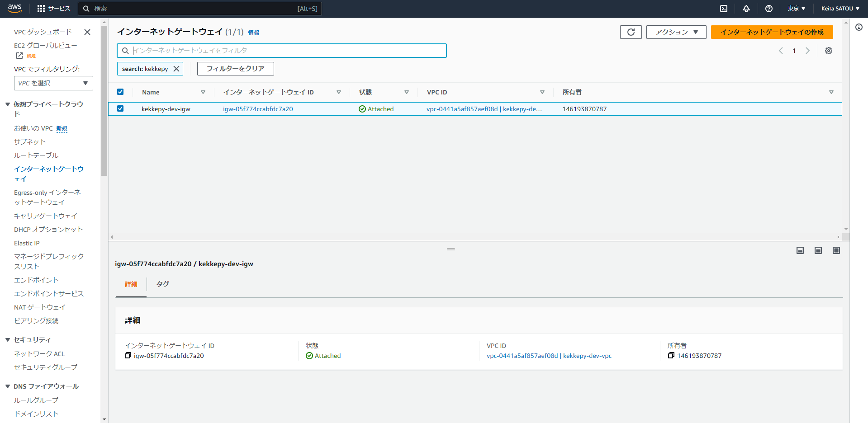Open Managed Prefix Lists in sidebar

pyautogui.click(x=49, y=262)
